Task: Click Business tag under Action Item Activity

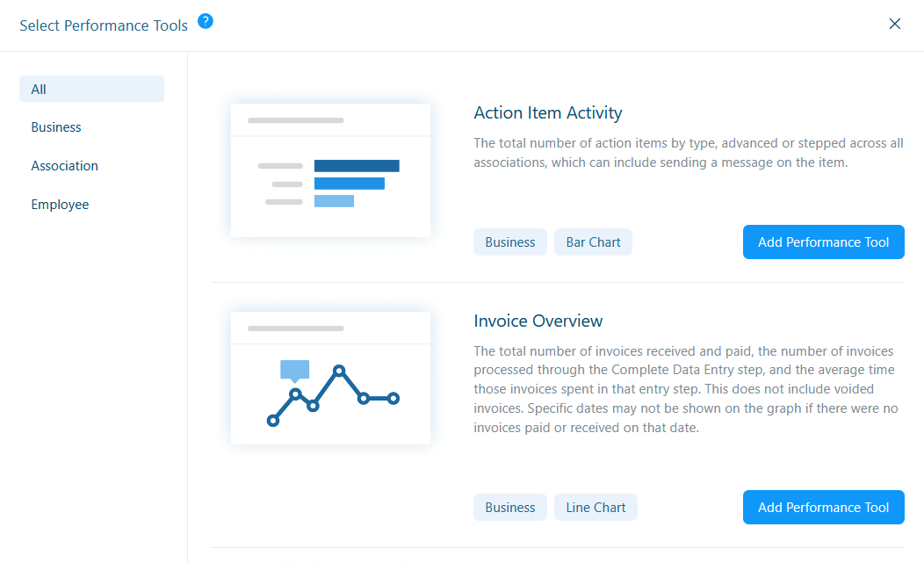Action: (509, 242)
